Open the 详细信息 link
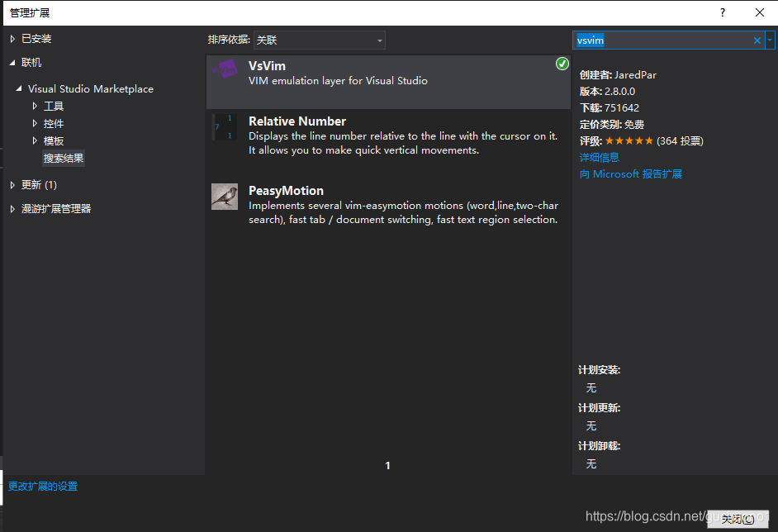 600,157
